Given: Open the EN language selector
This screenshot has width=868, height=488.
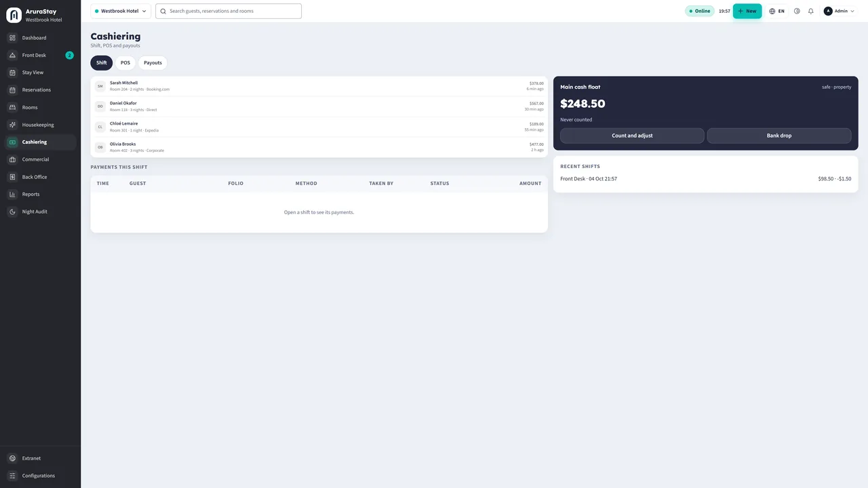Looking at the screenshot, I should click(x=777, y=11).
